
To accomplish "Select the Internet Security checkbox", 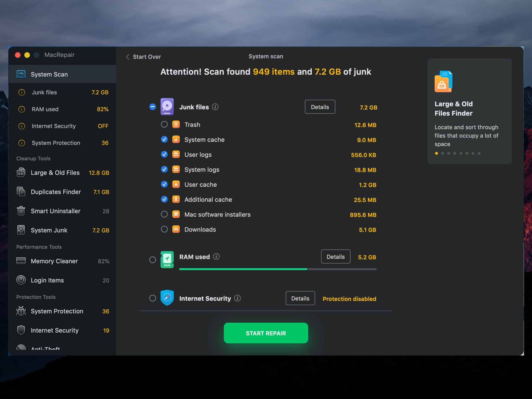I will coord(153,298).
